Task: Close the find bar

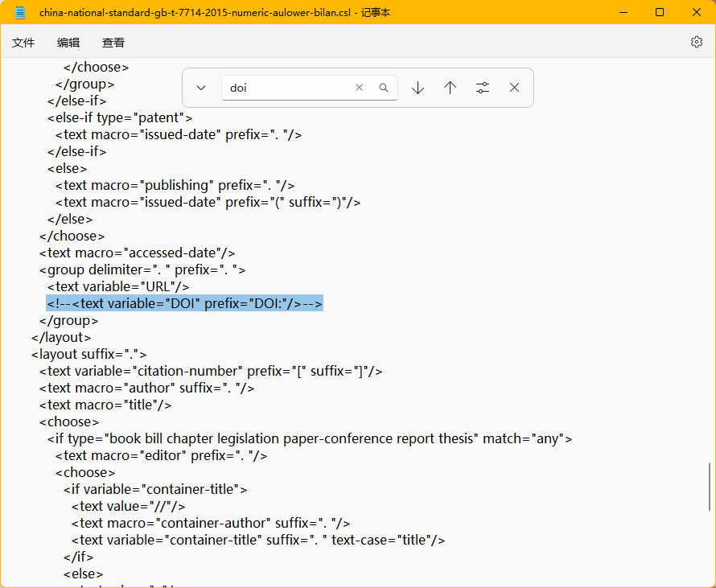Action: point(515,88)
